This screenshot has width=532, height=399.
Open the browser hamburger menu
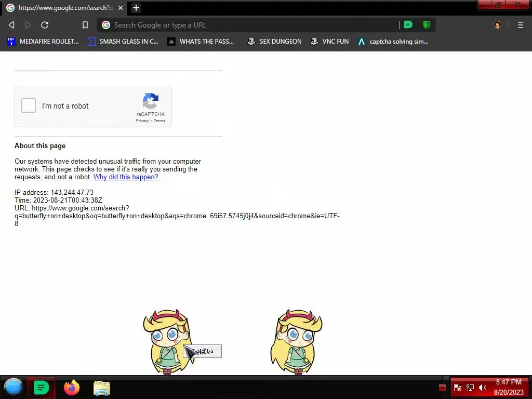point(521,25)
